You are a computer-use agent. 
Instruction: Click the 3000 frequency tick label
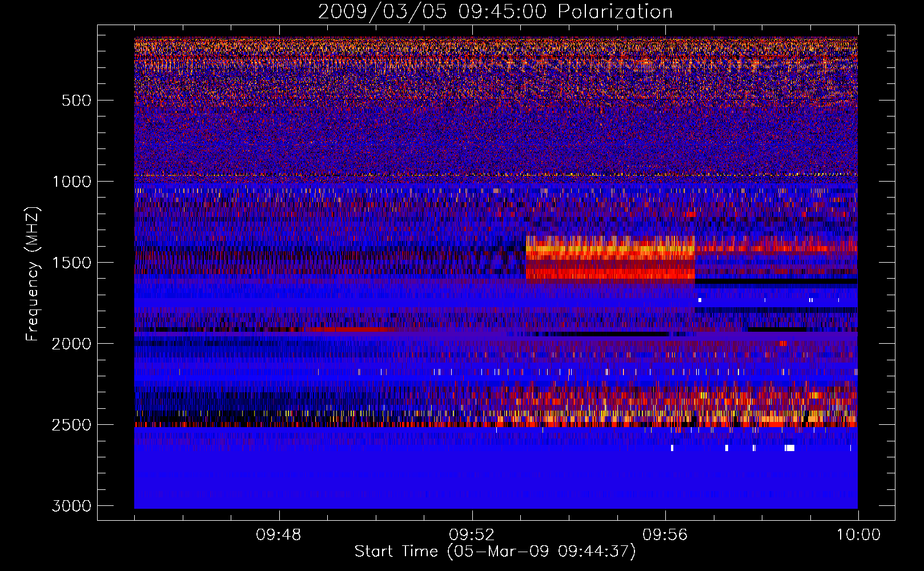point(71,506)
